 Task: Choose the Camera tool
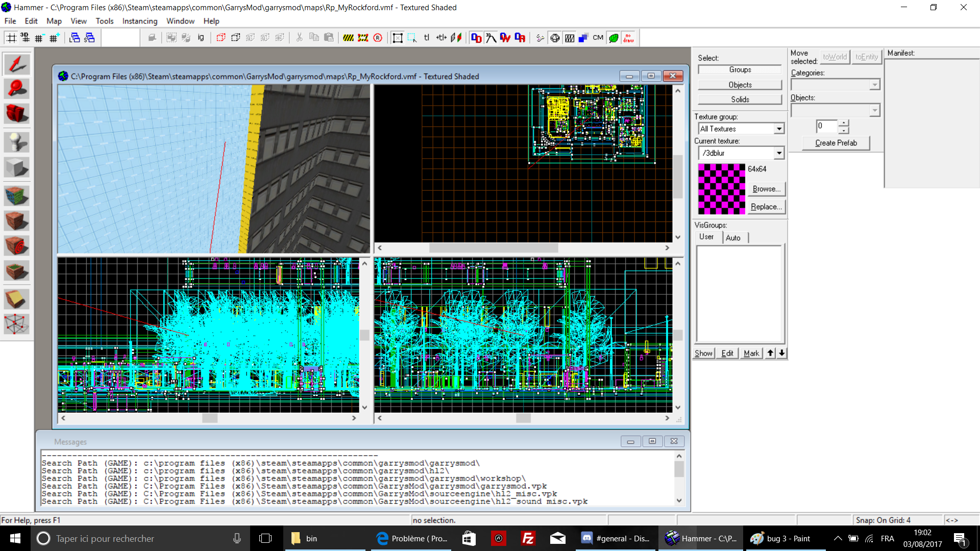click(x=16, y=113)
